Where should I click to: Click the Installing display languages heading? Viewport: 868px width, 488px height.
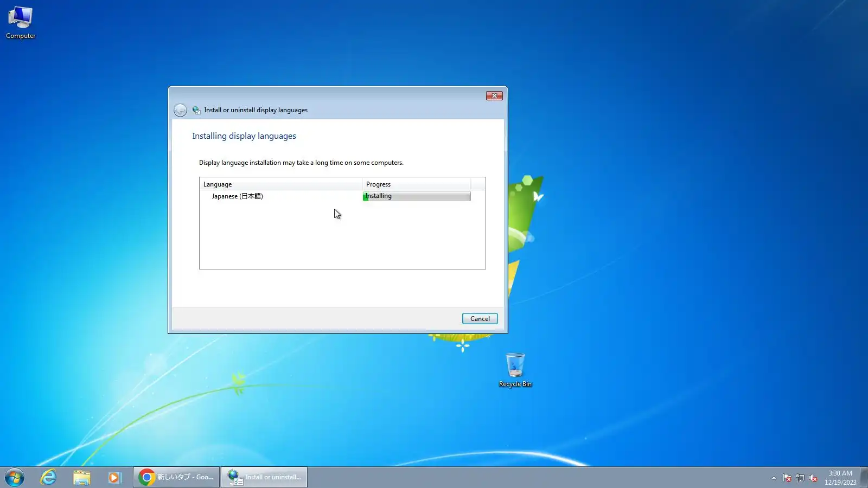pyautogui.click(x=244, y=136)
